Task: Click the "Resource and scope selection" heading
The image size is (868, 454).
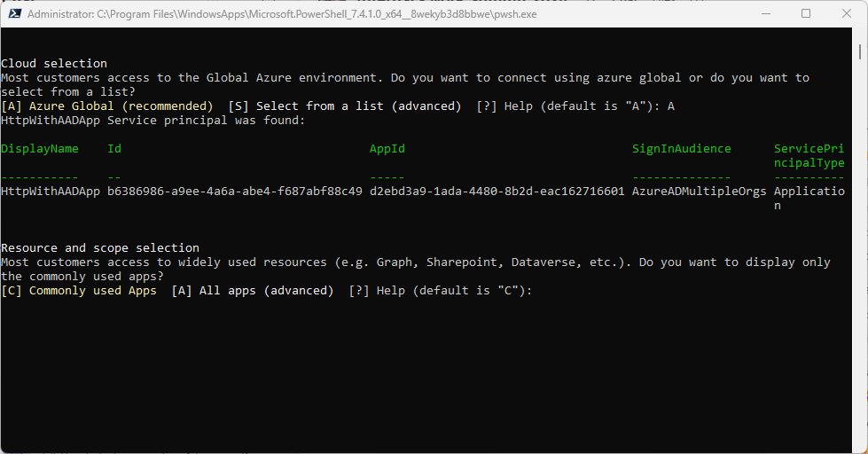Action: coord(100,248)
